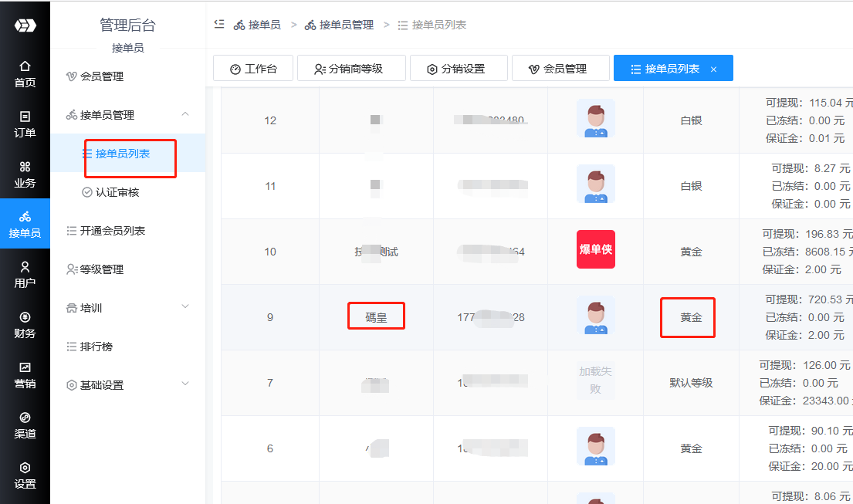
Task: Expand the 基础设置 menu
Action: [x=184, y=384]
